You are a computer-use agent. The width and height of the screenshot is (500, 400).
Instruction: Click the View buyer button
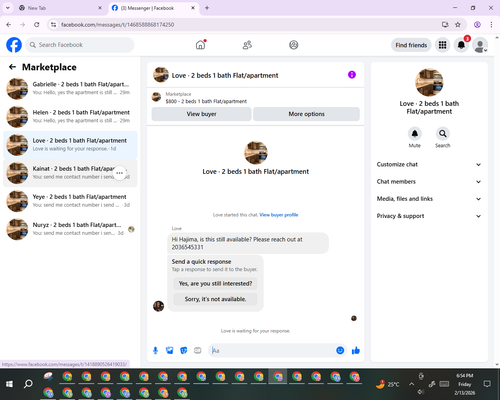point(201,114)
